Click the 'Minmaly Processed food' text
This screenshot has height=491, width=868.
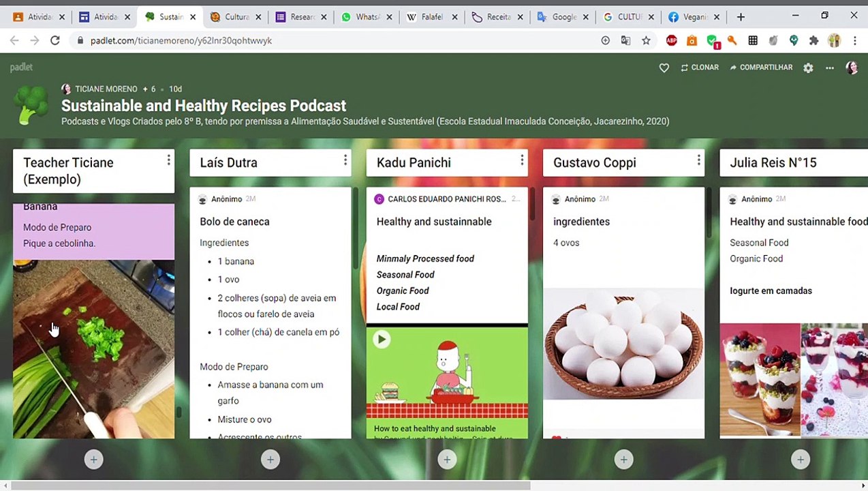pos(425,258)
